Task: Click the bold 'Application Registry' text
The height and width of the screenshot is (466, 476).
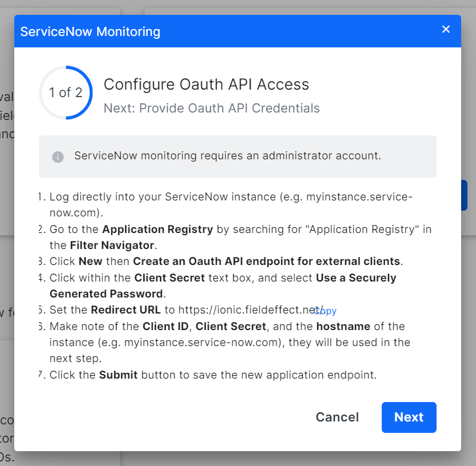Action: point(158,230)
